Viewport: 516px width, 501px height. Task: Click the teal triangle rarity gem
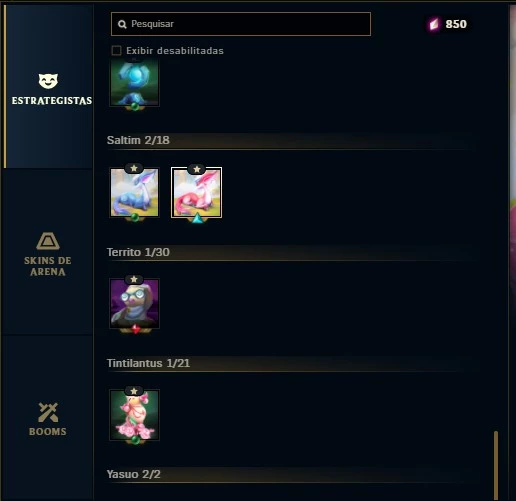[197, 218]
